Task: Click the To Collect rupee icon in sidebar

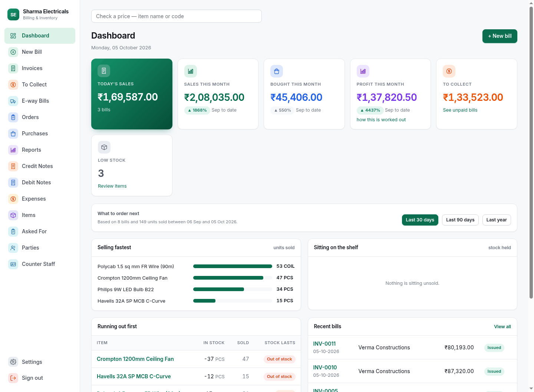Action: 13,85
